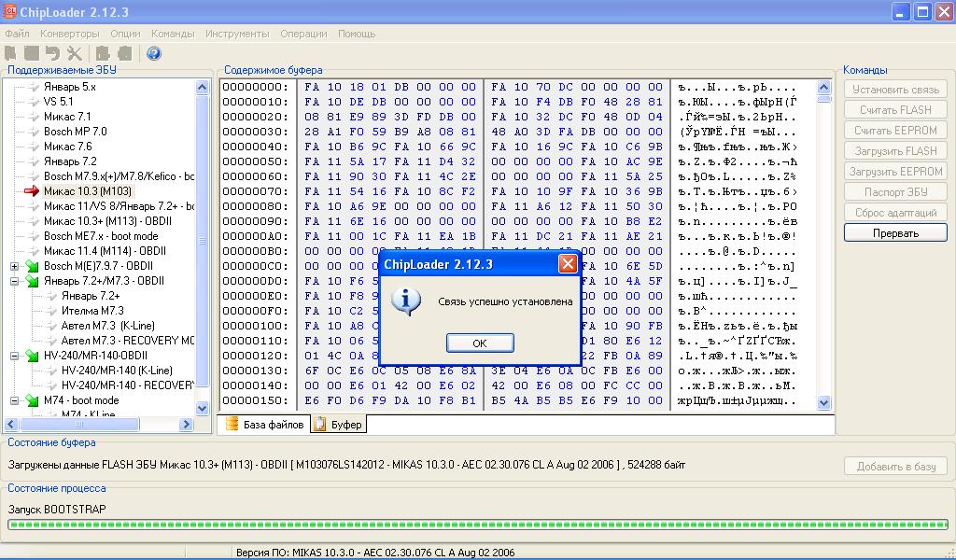Select HV-240/MR-140 (K-Line) in the tree

pos(117,371)
